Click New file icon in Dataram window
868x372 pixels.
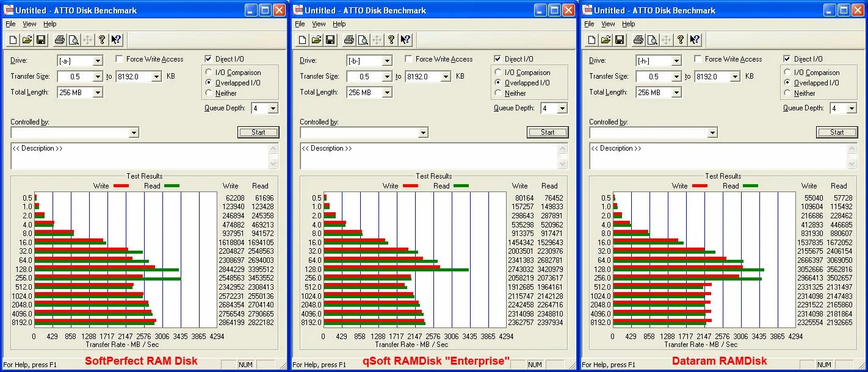point(591,40)
